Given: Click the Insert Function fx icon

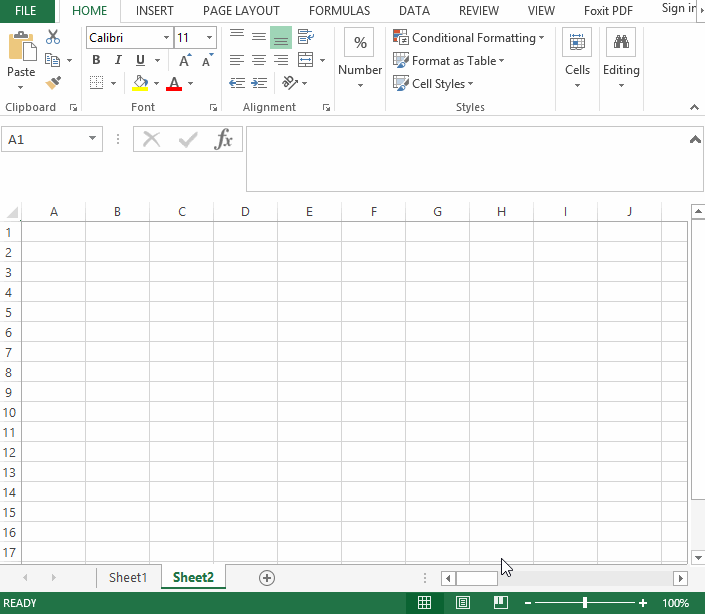Looking at the screenshot, I should (x=224, y=140).
